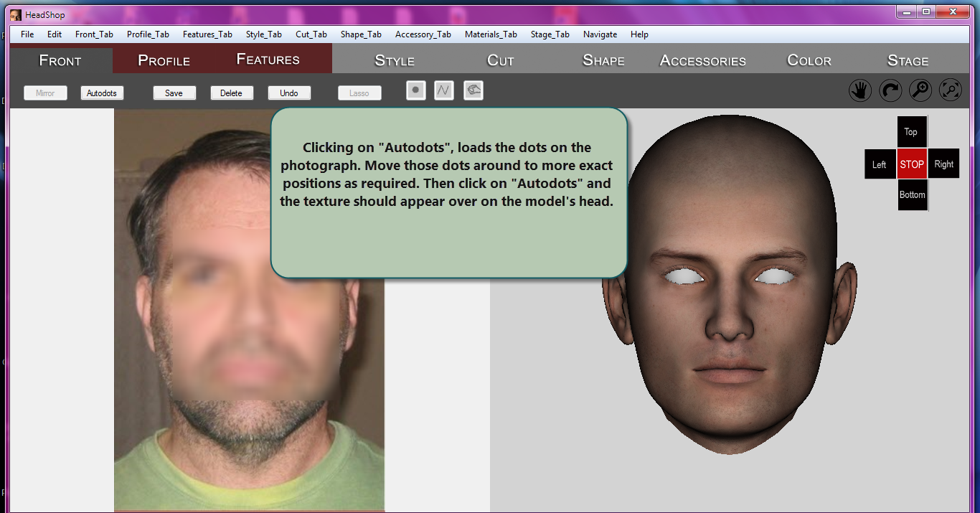Screen dimensions: 980x513
Task: Click the Autodots button
Action: pos(102,93)
